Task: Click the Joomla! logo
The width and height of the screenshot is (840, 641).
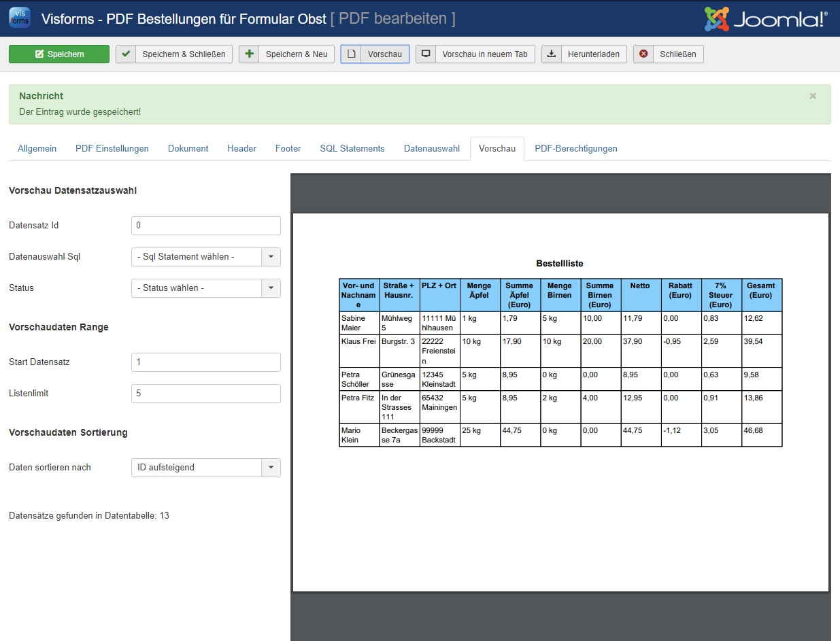Action: coord(766,19)
